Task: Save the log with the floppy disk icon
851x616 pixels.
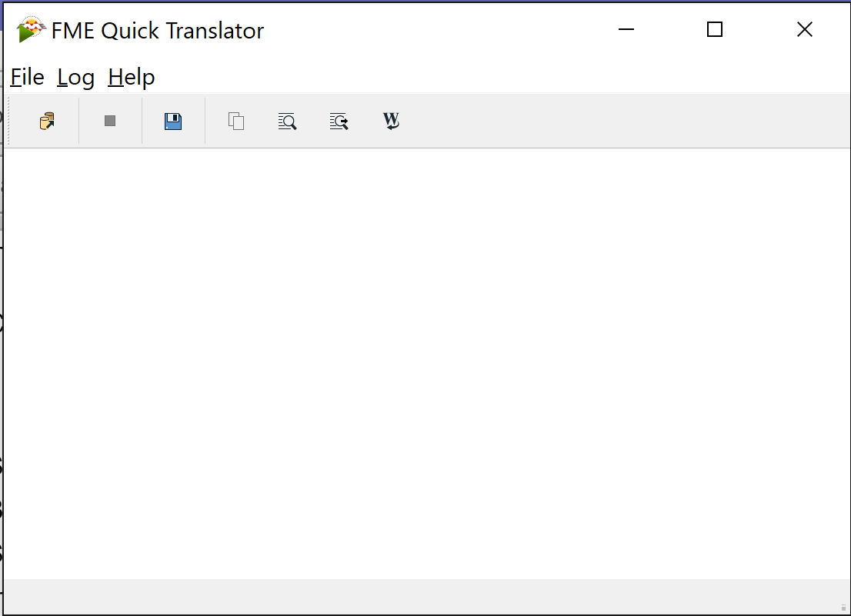Action: click(173, 121)
